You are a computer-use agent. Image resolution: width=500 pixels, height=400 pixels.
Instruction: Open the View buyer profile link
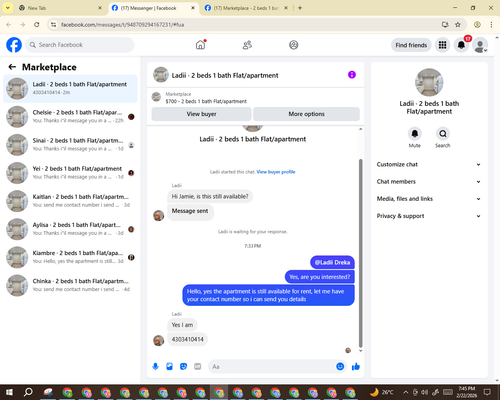pyautogui.click(x=276, y=172)
